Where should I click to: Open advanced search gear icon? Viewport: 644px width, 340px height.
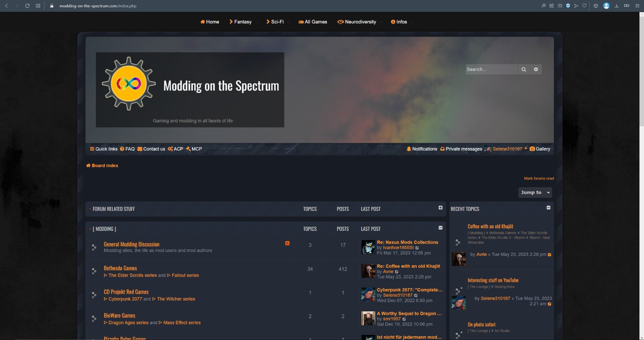pos(536,69)
